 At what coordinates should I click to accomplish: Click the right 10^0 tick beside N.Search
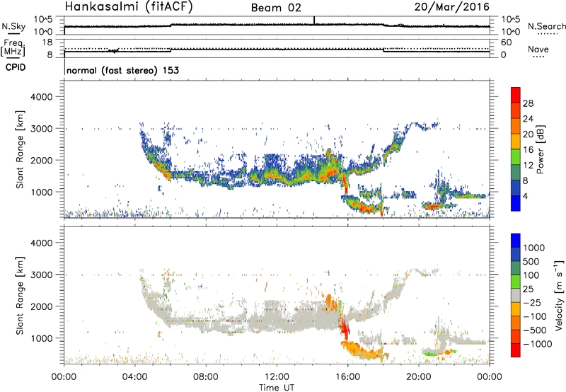[510, 32]
